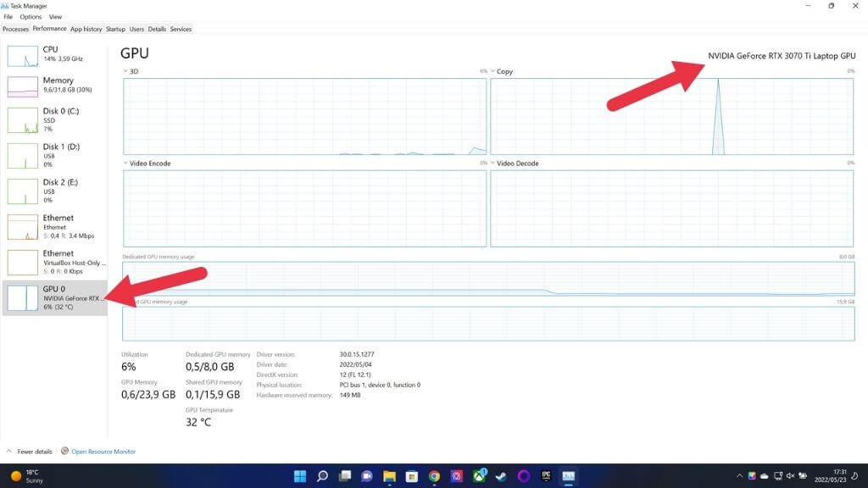Switch to the Services tab
The height and width of the screenshot is (488, 868).
(181, 29)
